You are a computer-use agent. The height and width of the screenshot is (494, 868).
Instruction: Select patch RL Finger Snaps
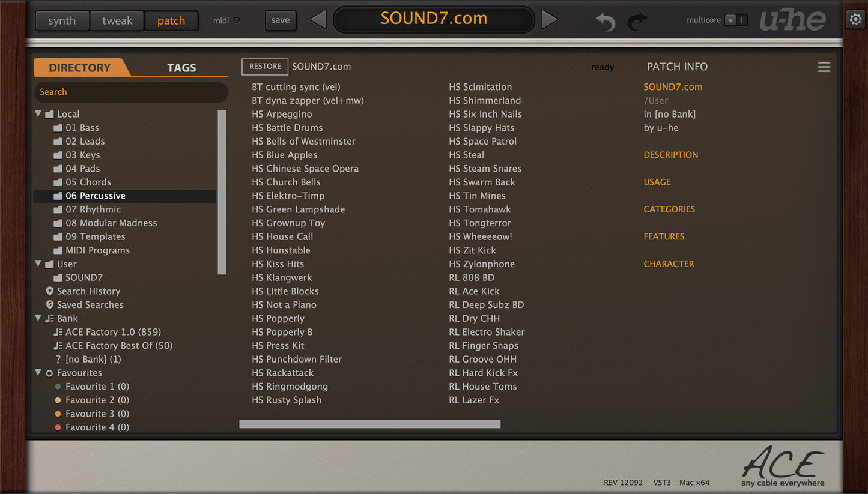pyautogui.click(x=484, y=346)
